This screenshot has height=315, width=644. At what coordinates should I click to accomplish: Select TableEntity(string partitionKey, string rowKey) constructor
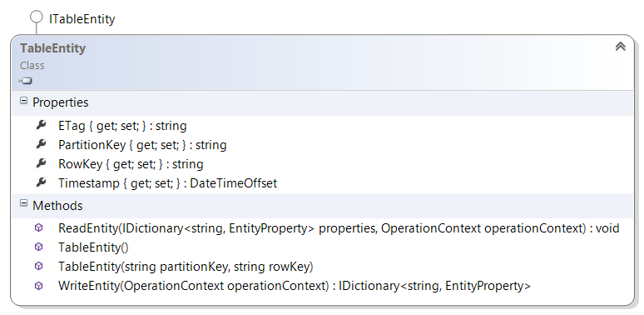pos(186,267)
